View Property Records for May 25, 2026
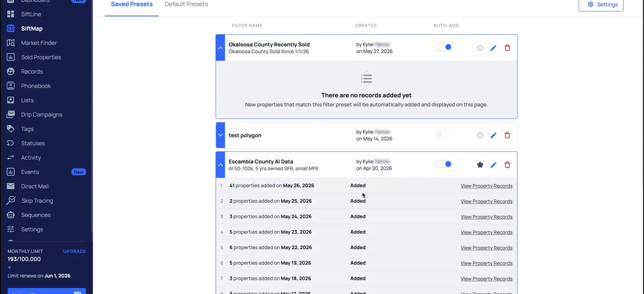The image size is (644, 294). (486, 201)
